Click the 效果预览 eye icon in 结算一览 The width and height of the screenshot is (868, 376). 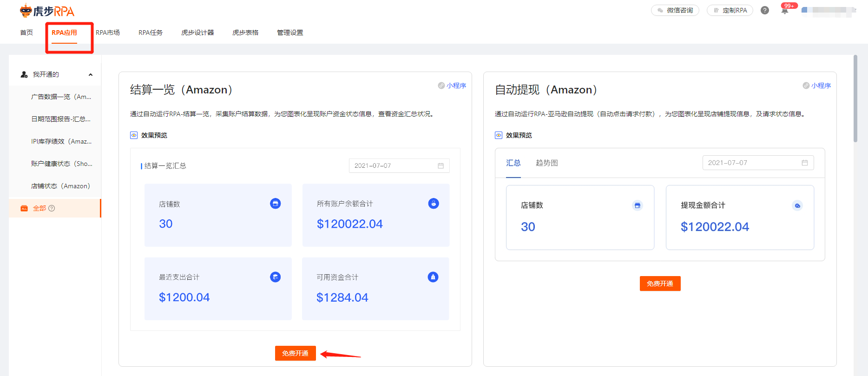click(x=134, y=135)
